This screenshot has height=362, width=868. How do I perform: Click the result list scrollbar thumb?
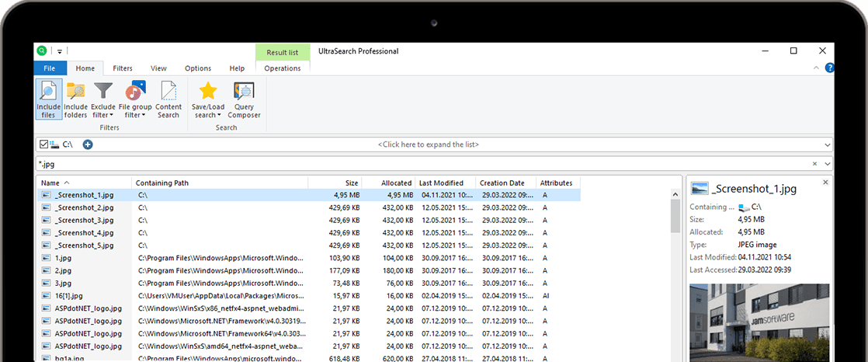point(675,216)
